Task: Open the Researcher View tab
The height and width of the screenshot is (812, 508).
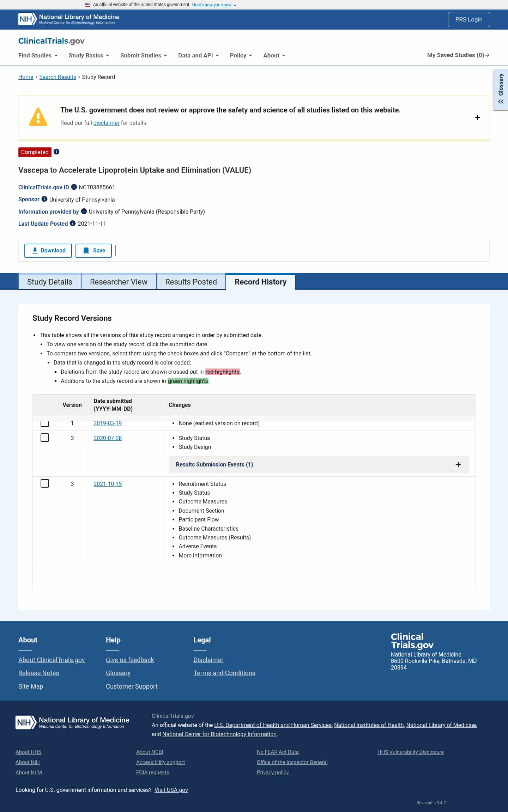Action: click(x=119, y=282)
